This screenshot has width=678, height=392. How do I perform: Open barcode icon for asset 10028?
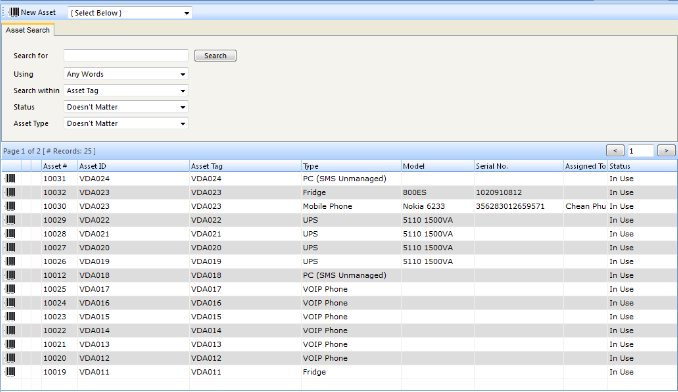tap(11, 234)
